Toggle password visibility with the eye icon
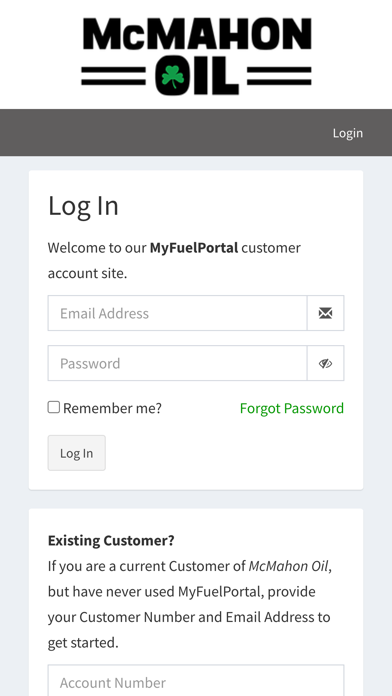Screen dimensions: 392x696 pos(325,364)
